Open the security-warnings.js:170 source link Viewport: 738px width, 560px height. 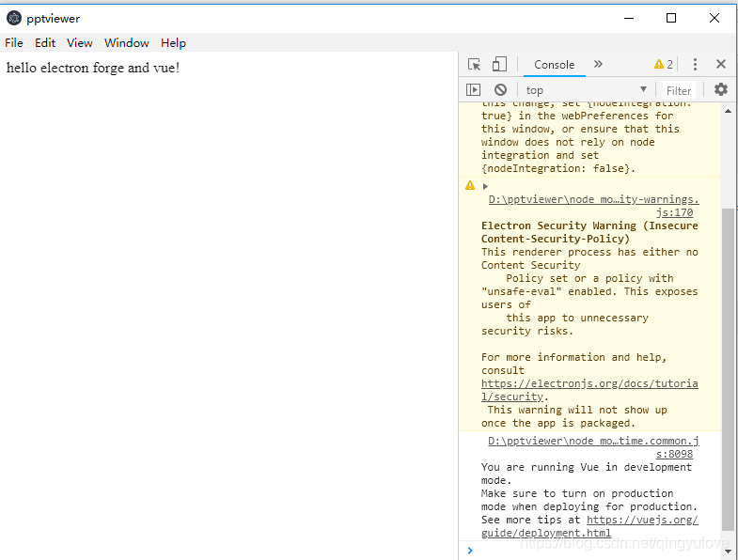tap(593, 206)
